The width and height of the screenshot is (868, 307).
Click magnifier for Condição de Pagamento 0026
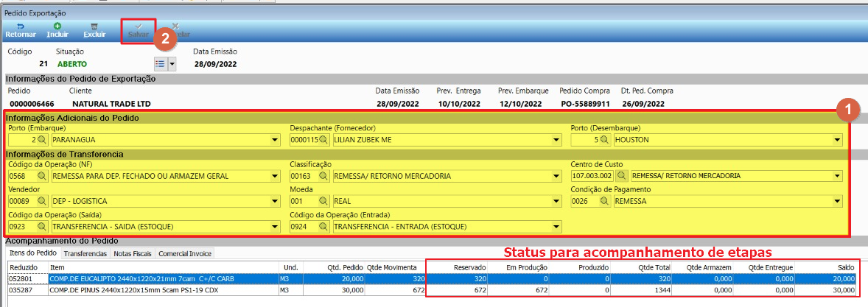point(605,201)
